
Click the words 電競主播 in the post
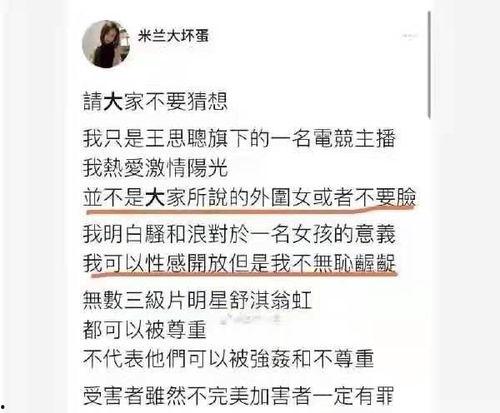click(354, 139)
